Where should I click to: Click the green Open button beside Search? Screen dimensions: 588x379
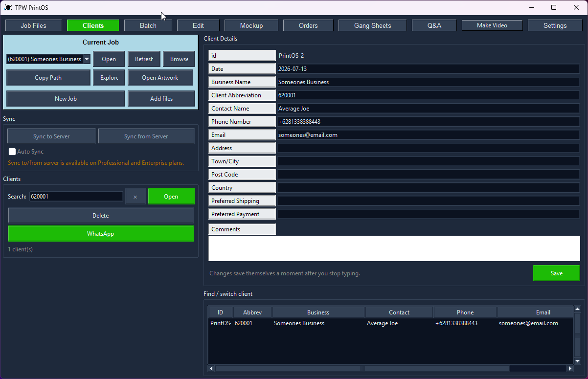pyautogui.click(x=171, y=197)
